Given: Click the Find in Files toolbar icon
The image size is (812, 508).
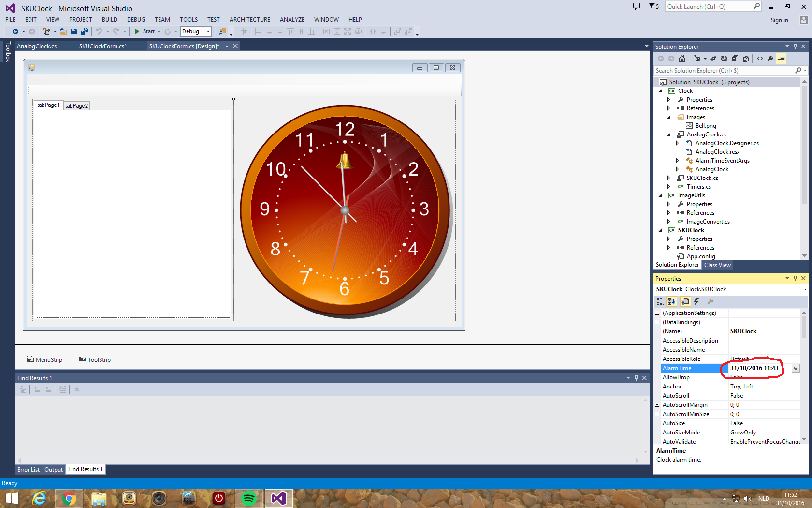Looking at the screenshot, I should 222,31.
